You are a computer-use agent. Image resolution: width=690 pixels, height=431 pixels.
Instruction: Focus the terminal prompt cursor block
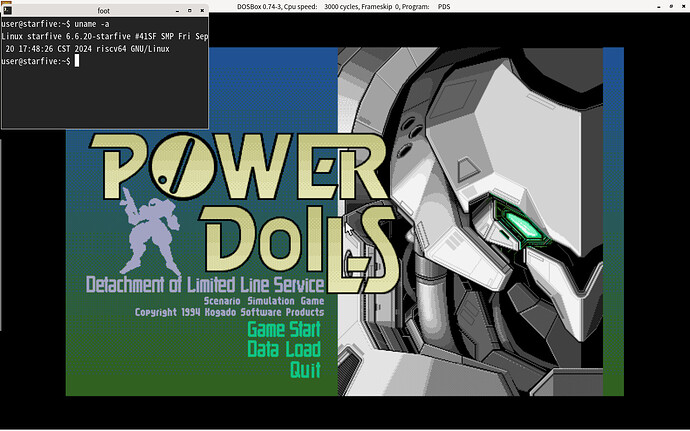[77, 61]
